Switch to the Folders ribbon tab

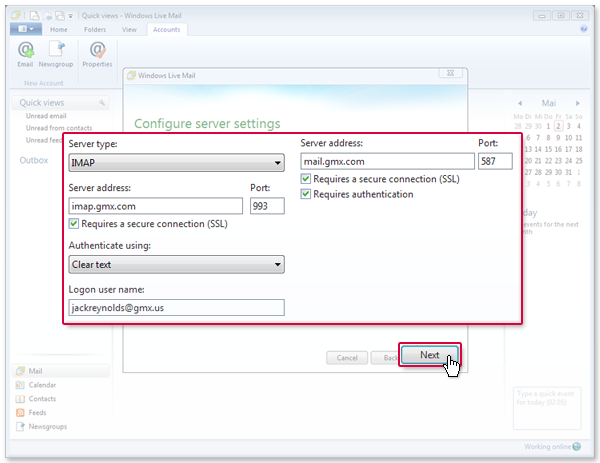coord(94,30)
